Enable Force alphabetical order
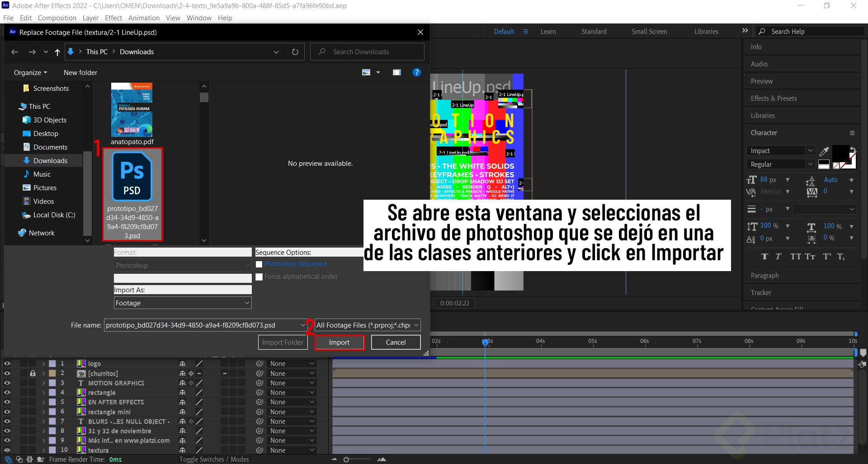 point(259,277)
